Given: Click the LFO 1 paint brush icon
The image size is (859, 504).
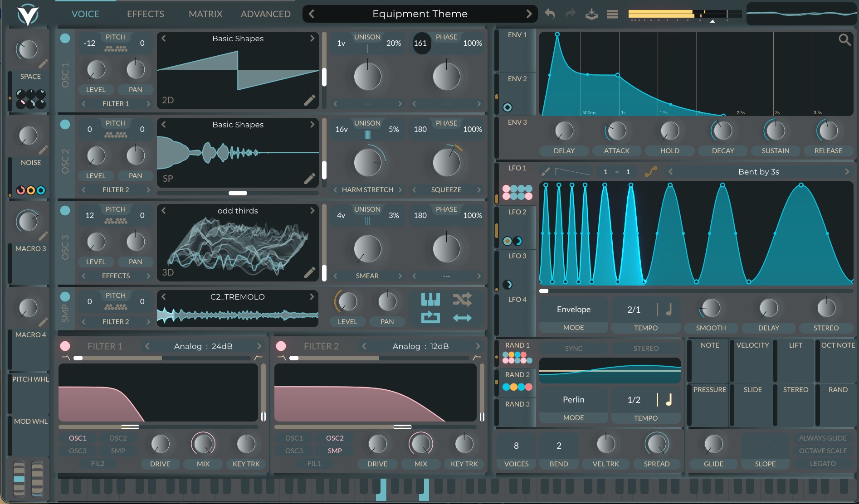Looking at the screenshot, I should tap(546, 172).
